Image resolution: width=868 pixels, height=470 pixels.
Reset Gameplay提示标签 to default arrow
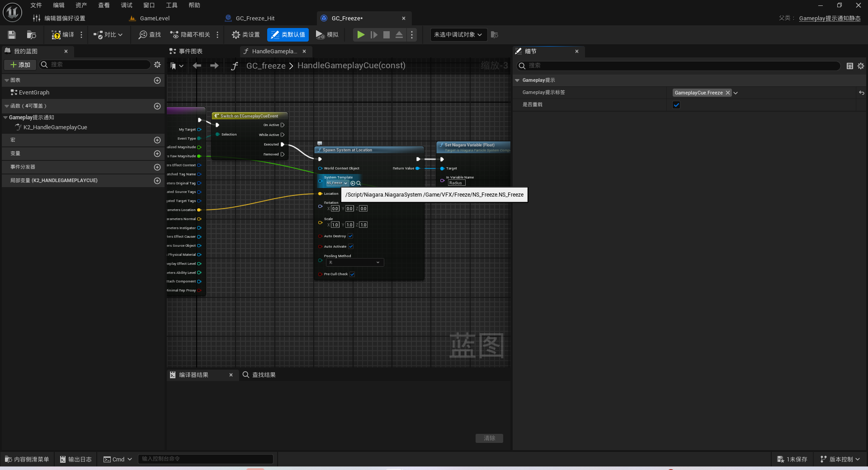click(862, 93)
